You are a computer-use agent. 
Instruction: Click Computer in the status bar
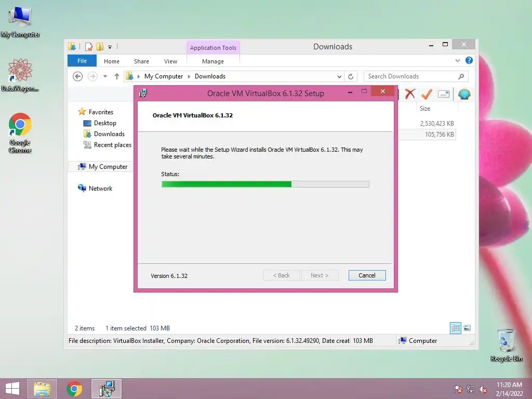[418, 341]
